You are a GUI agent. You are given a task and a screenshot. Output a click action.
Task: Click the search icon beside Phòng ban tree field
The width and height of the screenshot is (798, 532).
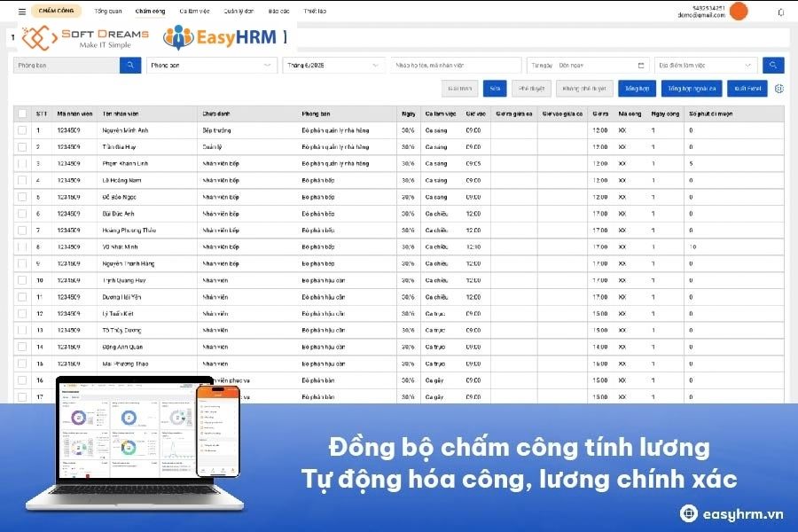tap(130, 65)
